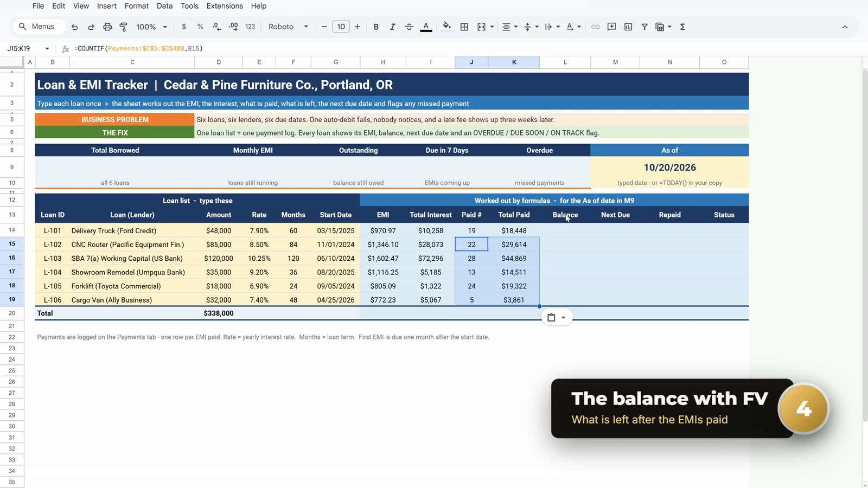Screen dimensions: 868x488
Task: Click the Insert chart icon
Action: (628, 27)
